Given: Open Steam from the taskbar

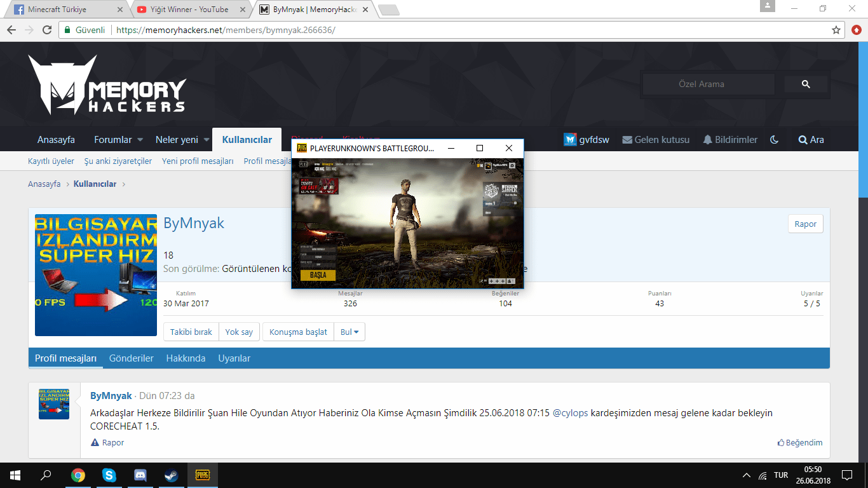Looking at the screenshot, I should [x=172, y=475].
